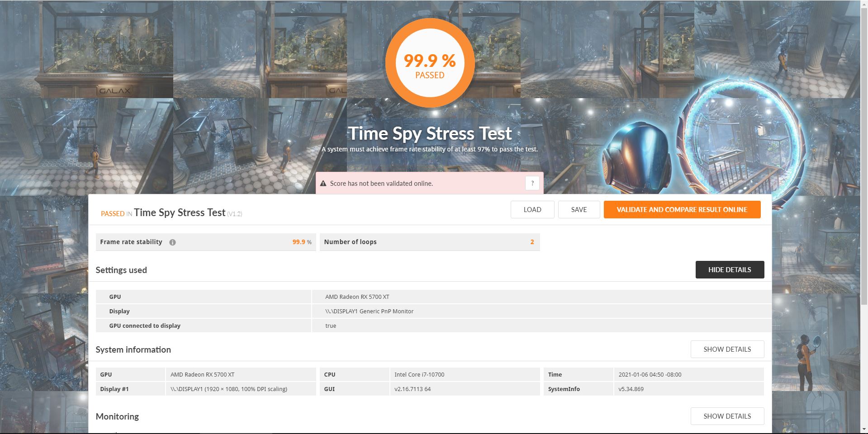Validate and compare result online

[x=682, y=210]
